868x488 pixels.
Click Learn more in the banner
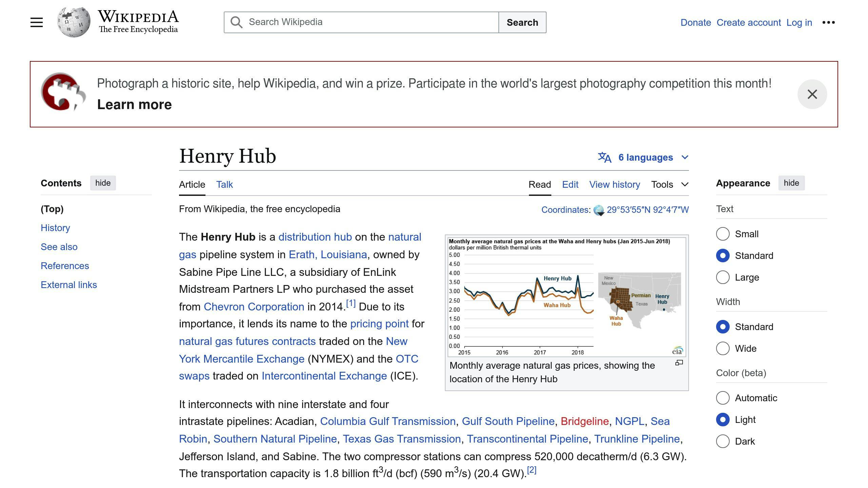(x=134, y=104)
